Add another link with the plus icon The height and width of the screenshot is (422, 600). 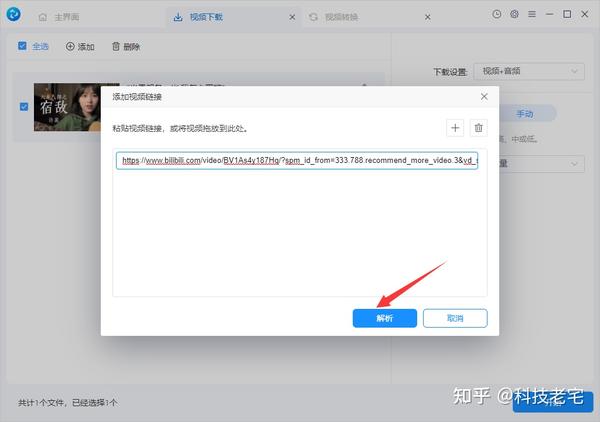(455, 128)
